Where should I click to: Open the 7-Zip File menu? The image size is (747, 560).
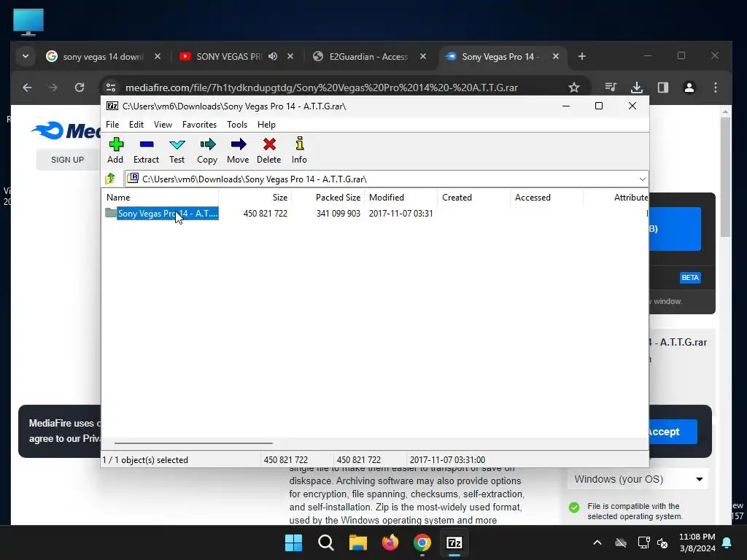point(112,124)
